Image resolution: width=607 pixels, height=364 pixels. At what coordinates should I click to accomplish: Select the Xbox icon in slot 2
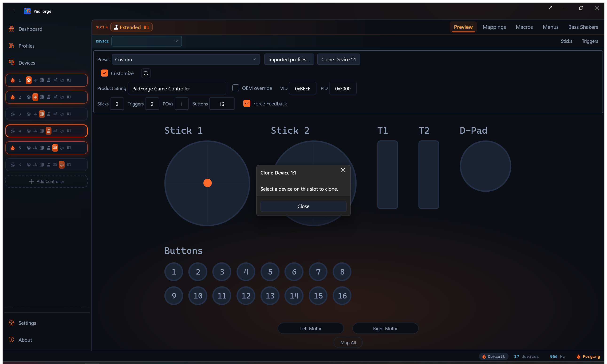[x=29, y=97]
